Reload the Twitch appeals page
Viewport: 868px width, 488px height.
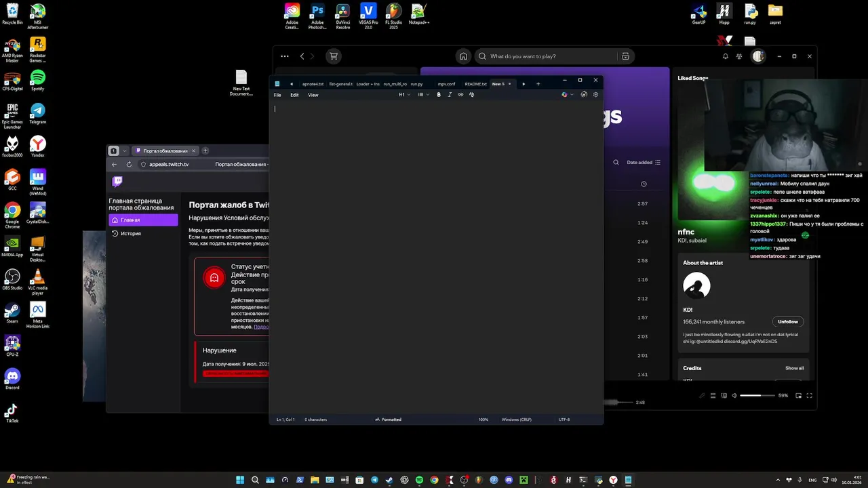[x=129, y=164]
